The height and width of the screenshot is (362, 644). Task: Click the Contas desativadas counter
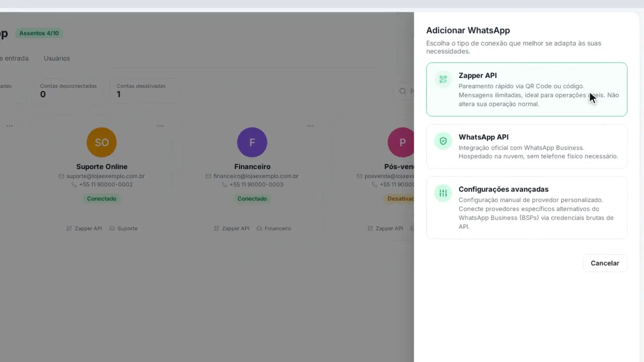click(x=145, y=90)
